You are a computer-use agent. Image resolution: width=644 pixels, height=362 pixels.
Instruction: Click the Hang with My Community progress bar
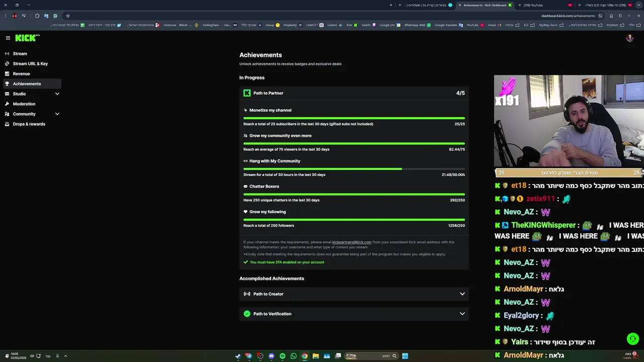[354, 169]
